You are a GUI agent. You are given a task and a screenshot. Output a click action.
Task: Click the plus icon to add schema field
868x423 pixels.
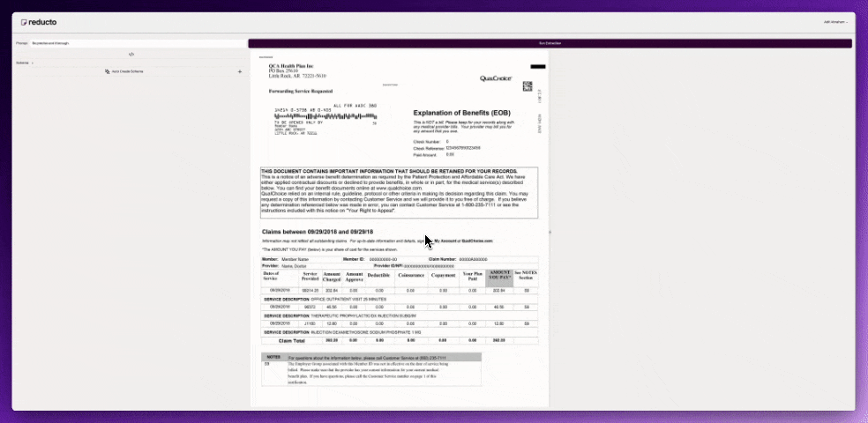(240, 71)
